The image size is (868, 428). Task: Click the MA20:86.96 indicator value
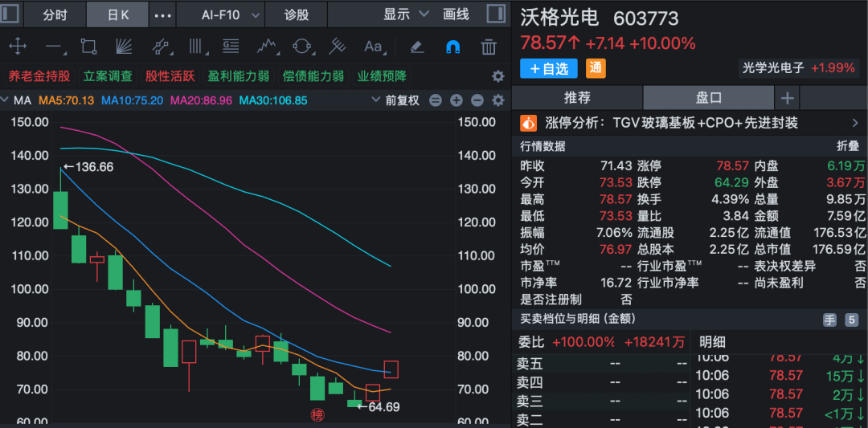point(202,100)
